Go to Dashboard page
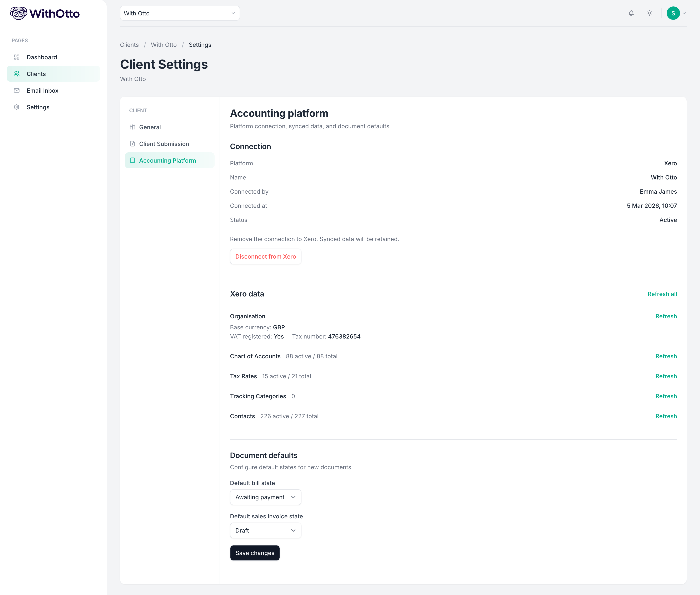Image resolution: width=700 pixels, height=595 pixels. [x=53, y=57]
